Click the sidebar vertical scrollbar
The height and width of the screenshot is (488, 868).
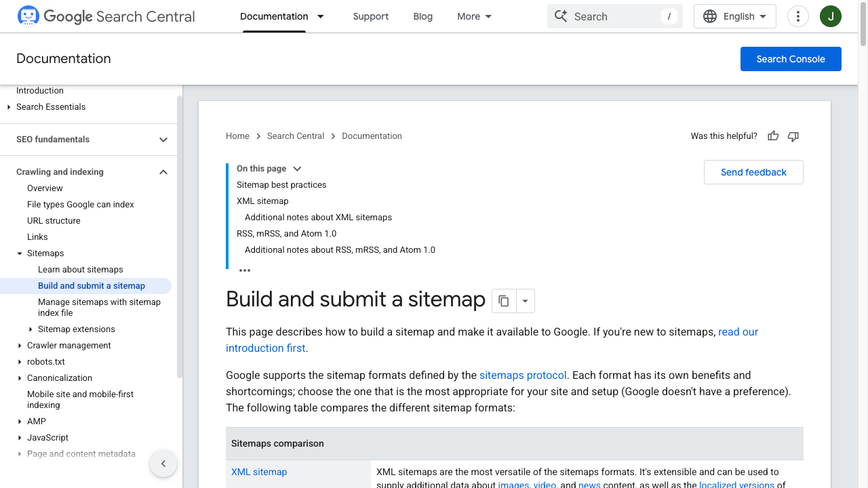click(180, 237)
